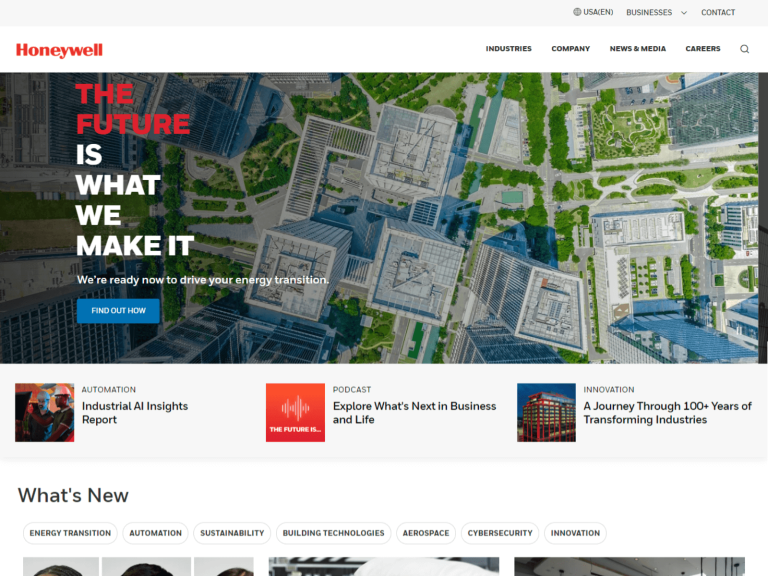
Task: Expand the Businesses dropdown chevron
Action: click(x=684, y=13)
